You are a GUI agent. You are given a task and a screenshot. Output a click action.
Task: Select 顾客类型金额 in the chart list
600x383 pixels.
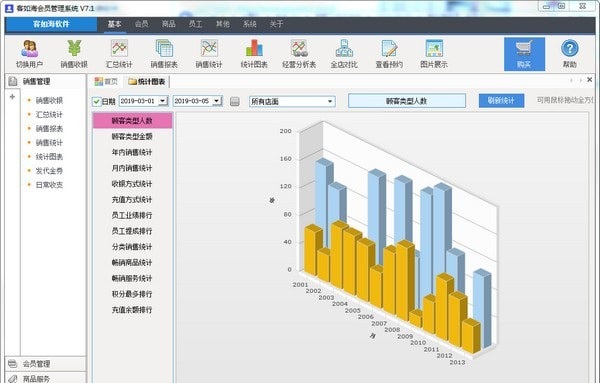pyautogui.click(x=132, y=136)
